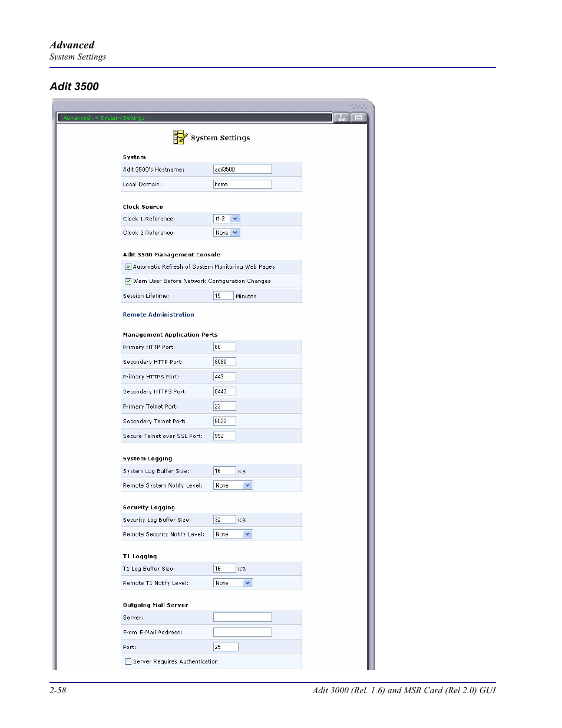This screenshot has width=562, height=728.
Task: Click the page list icon beside the site map
Action: (358, 118)
